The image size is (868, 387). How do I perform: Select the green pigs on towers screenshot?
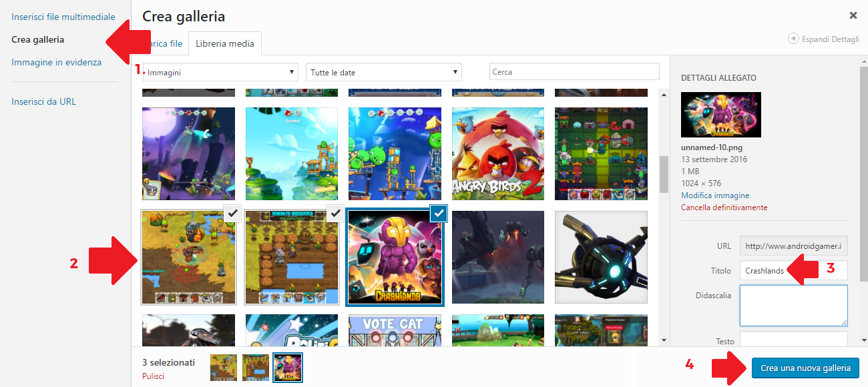coord(395,154)
